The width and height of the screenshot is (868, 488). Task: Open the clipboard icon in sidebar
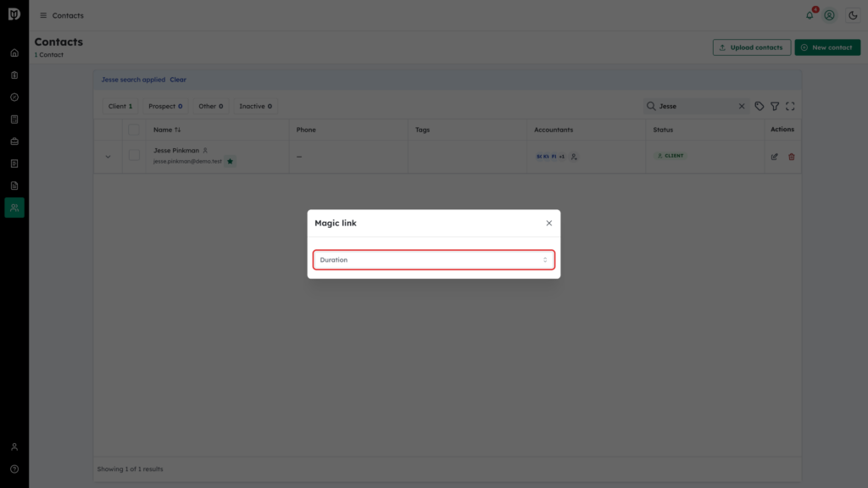[x=14, y=75]
